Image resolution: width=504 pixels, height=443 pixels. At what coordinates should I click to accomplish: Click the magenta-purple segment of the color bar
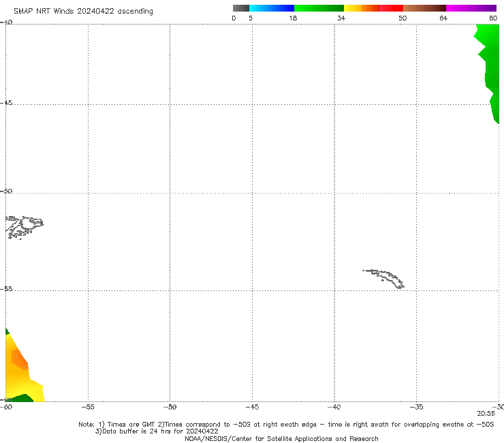pyautogui.click(x=471, y=8)
